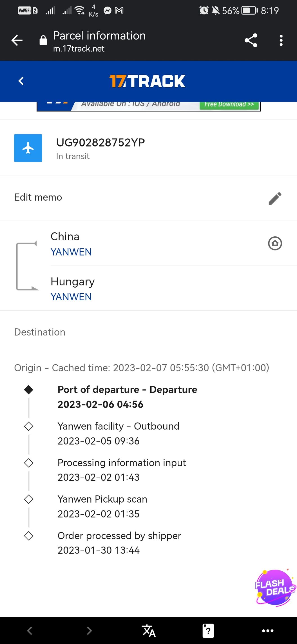Screen dimensions: 297x644
Task: Click the pencil icon beside Edit memo
Action: [x=275, y=198]
